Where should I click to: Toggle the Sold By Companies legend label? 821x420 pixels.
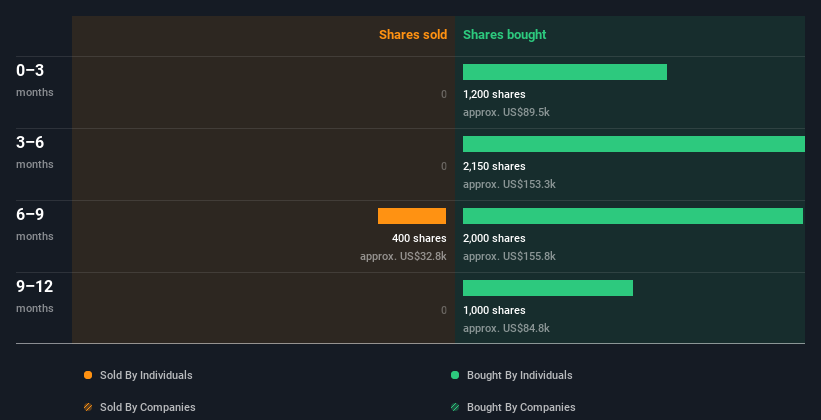tap(148, 407)
